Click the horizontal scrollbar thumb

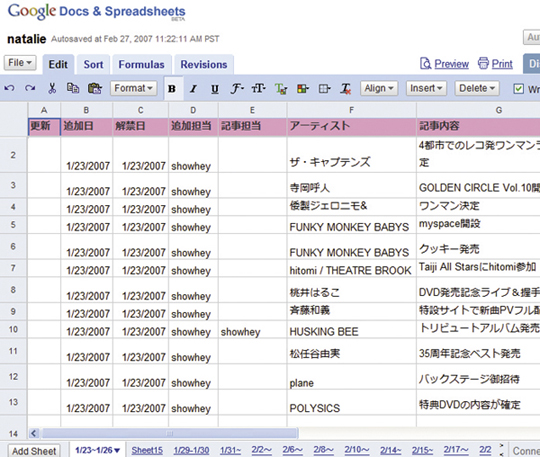tap(169, 433)
